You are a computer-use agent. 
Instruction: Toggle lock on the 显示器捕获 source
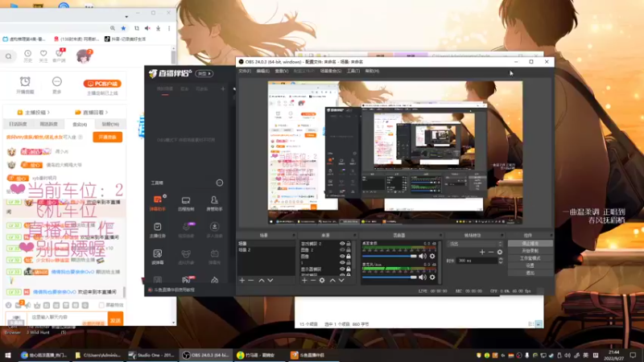[x=349, y=269]
